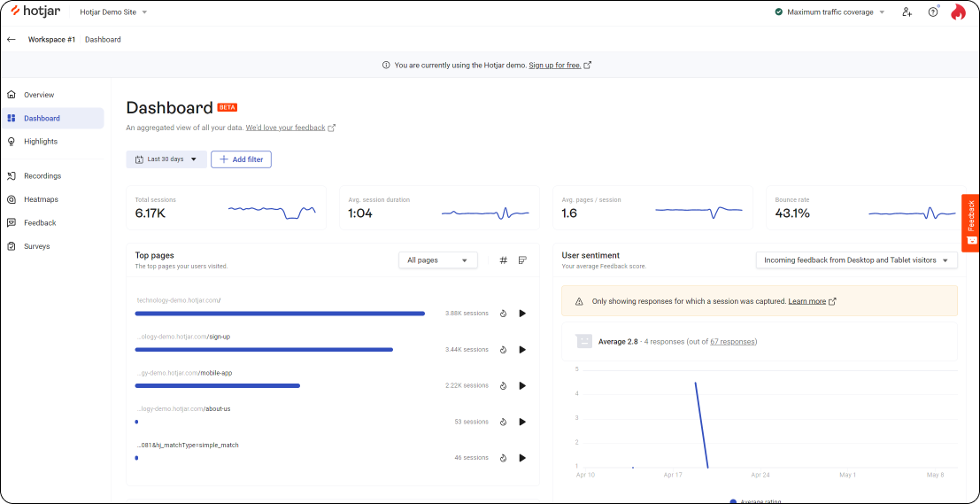View heatmap for /about-us page
980x504 pixels.
click(503, 423)
